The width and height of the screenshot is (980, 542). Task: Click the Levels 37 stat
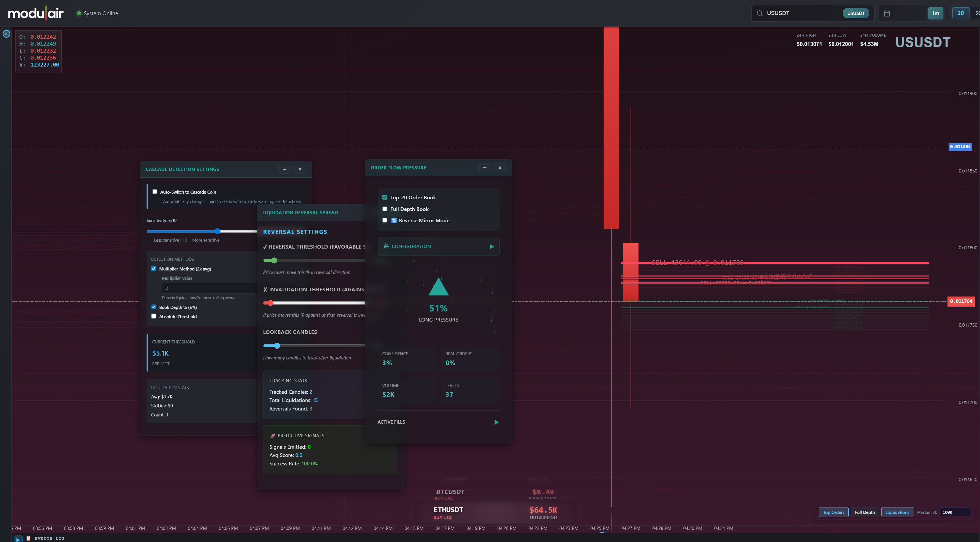(470, 391)
